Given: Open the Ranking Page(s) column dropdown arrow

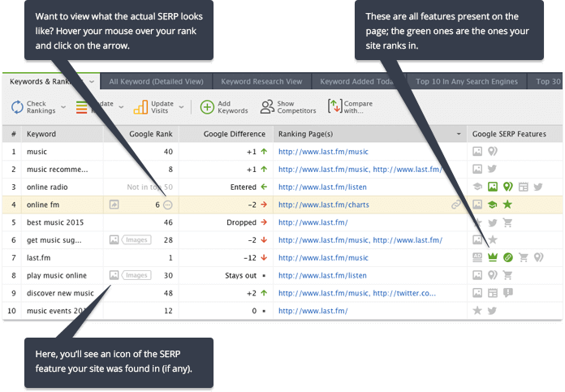Looking at the screenshot, I should (x=459, y=134).
